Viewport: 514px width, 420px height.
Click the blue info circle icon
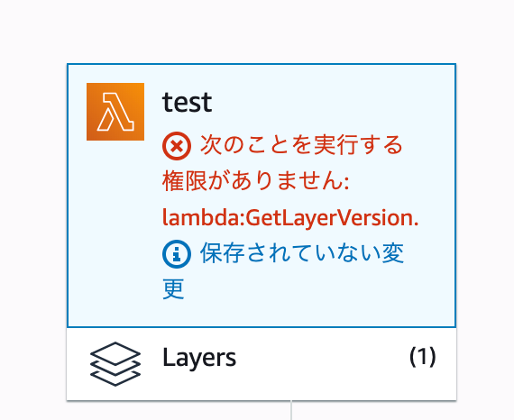coord(177,254)
